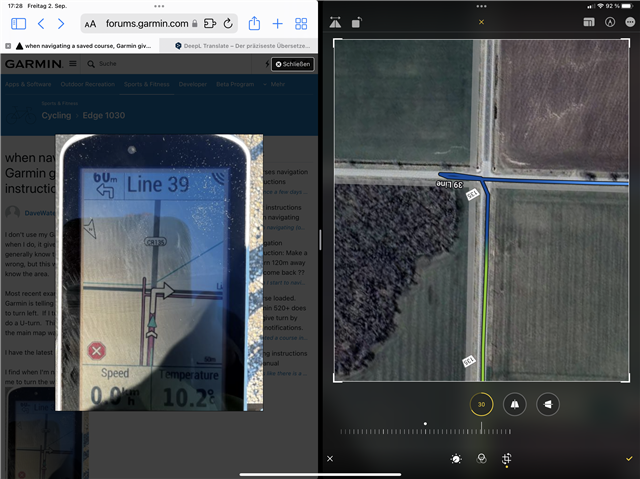Open the Filters tool icon
The image size is (640, 479).
[x=482, y=459]
